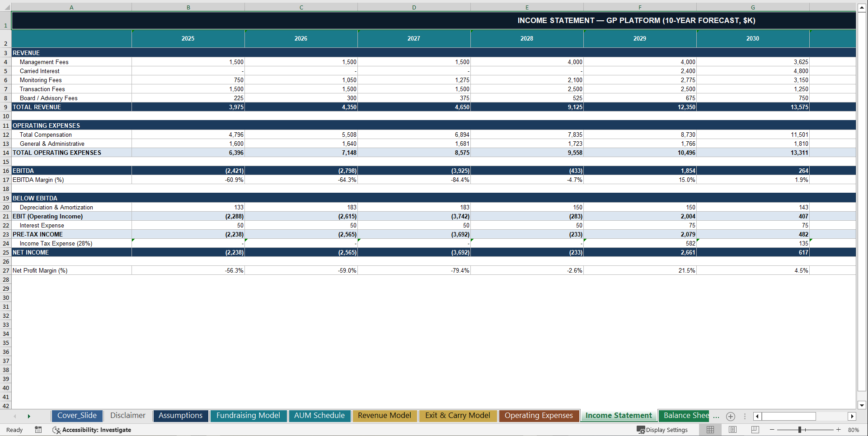The image size is (868, 436).
Task: Click the horizontal scrollbar right arrow
Action: pyautogui.click(x=852, y=416)
